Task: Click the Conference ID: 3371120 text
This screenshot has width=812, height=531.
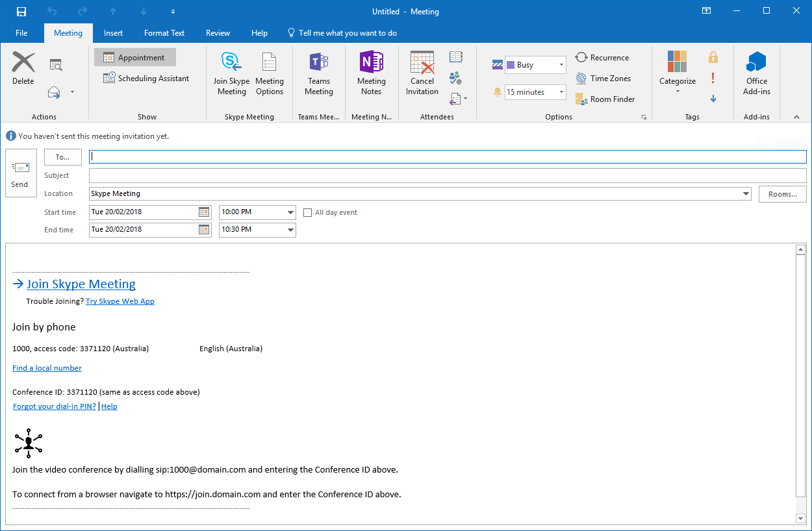Action: [x=55, y=392]
